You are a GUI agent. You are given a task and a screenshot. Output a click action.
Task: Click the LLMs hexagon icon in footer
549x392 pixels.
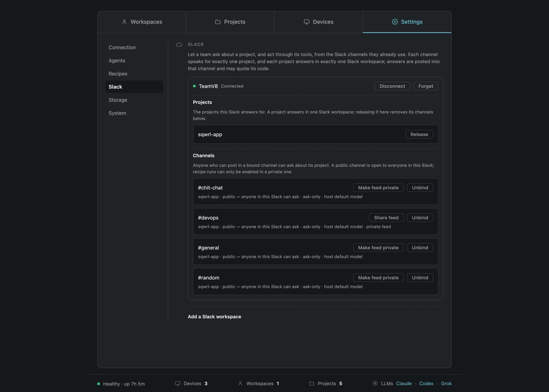[375, 383]
